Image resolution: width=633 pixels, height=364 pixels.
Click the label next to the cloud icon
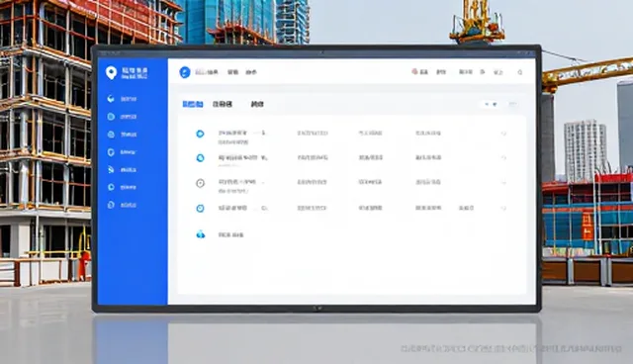point(230,234)
